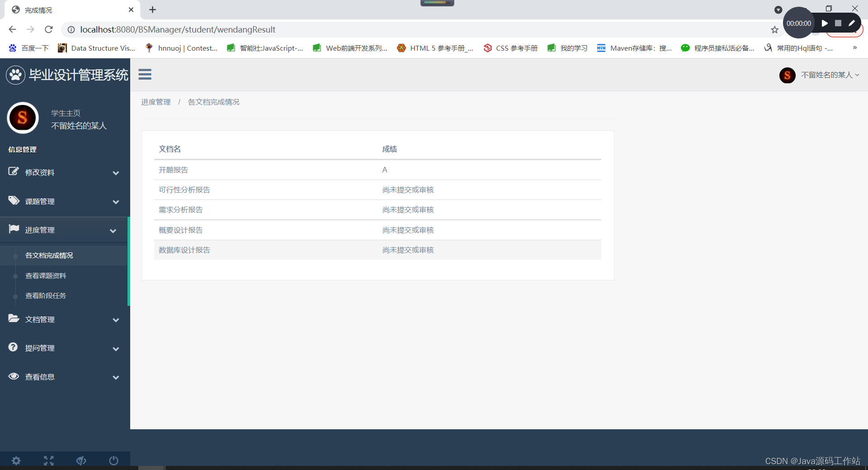Click the site info icon in address bar
868x470 pixels.
tap(71, 29)
